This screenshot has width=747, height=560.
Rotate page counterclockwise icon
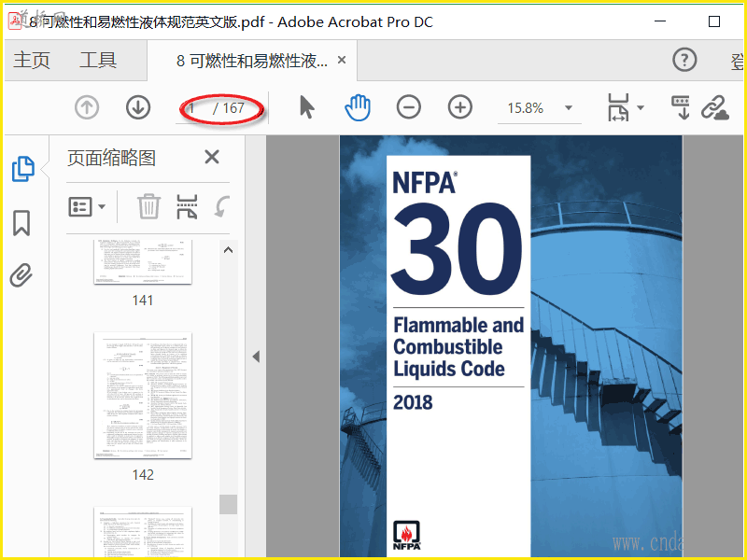(x=222, y=206)
